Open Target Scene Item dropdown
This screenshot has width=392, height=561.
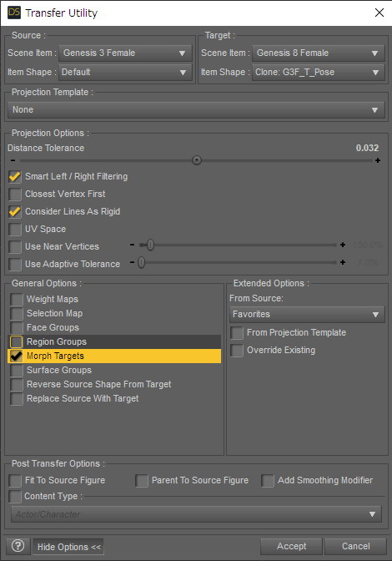[x=319, y=53]
